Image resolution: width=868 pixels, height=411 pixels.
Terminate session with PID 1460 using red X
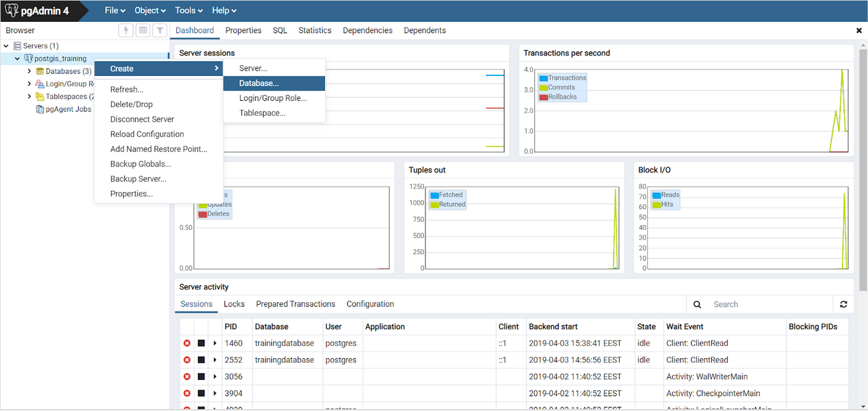click(187, 344)
